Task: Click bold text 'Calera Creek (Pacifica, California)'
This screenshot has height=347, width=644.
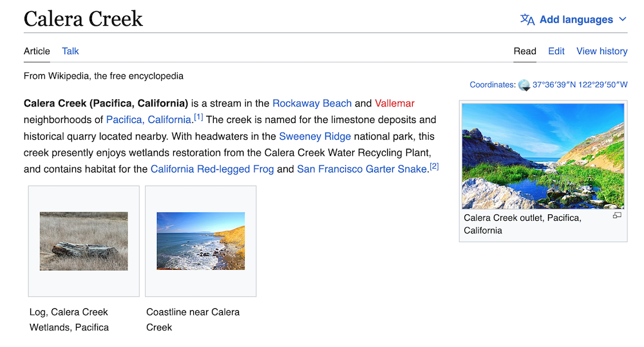Action: [x=106, y=103]
